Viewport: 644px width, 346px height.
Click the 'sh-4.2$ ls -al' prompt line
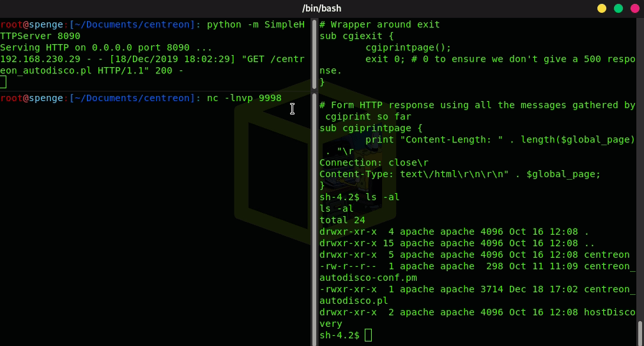pyautogui.click(x=359, y=197)
